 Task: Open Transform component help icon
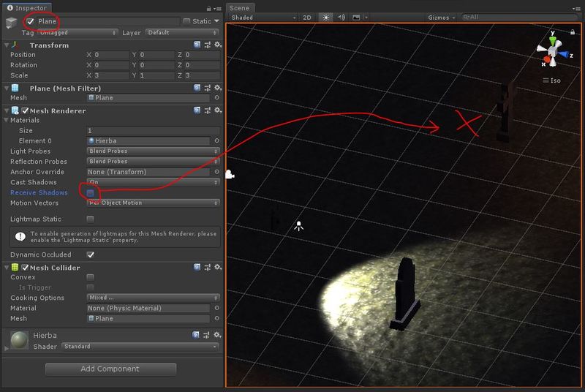click(197, 45)
